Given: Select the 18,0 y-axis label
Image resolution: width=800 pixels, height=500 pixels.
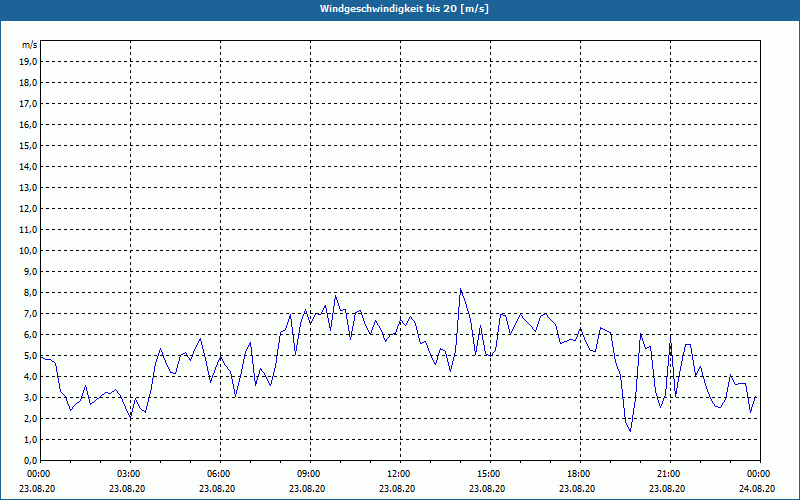Looking at the screenshot, I should point(29,83).
